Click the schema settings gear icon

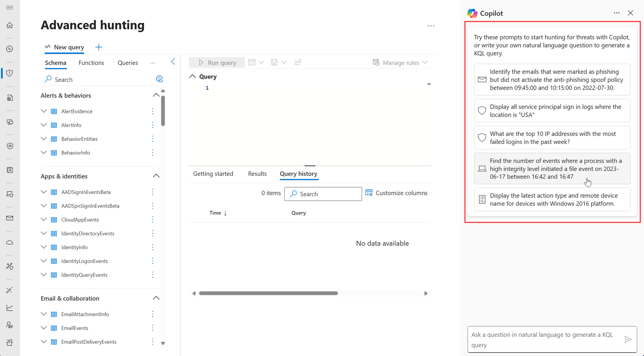click(x=159, y=79)
